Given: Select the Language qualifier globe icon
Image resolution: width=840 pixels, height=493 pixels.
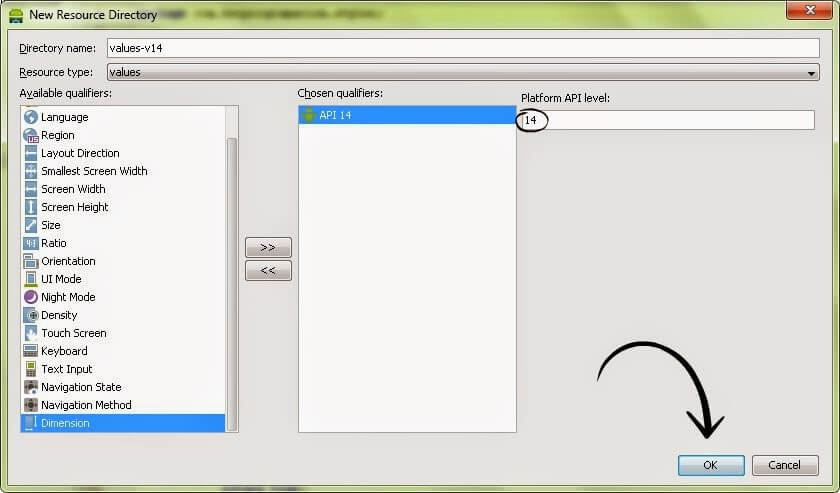Looking at the screenshot, I should click(x=31, y=117).
